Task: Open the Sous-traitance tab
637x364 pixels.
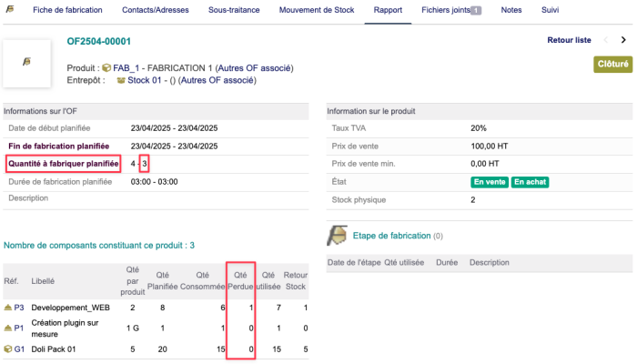Action: 233,10
